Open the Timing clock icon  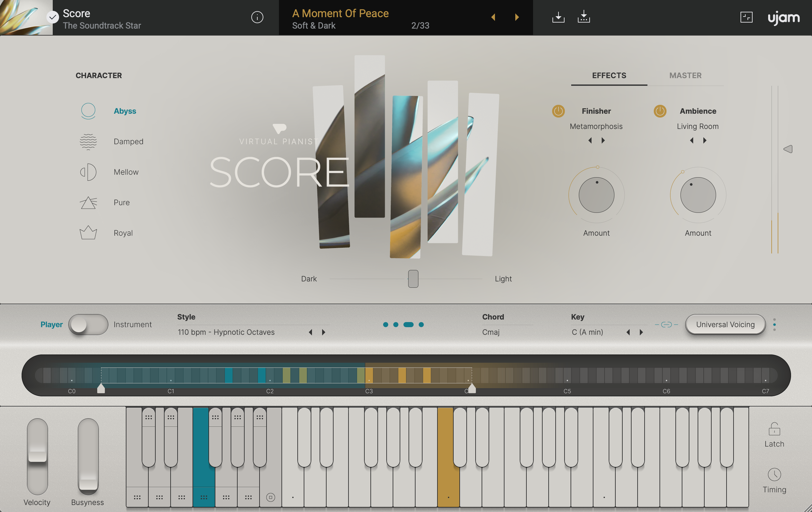774,474
